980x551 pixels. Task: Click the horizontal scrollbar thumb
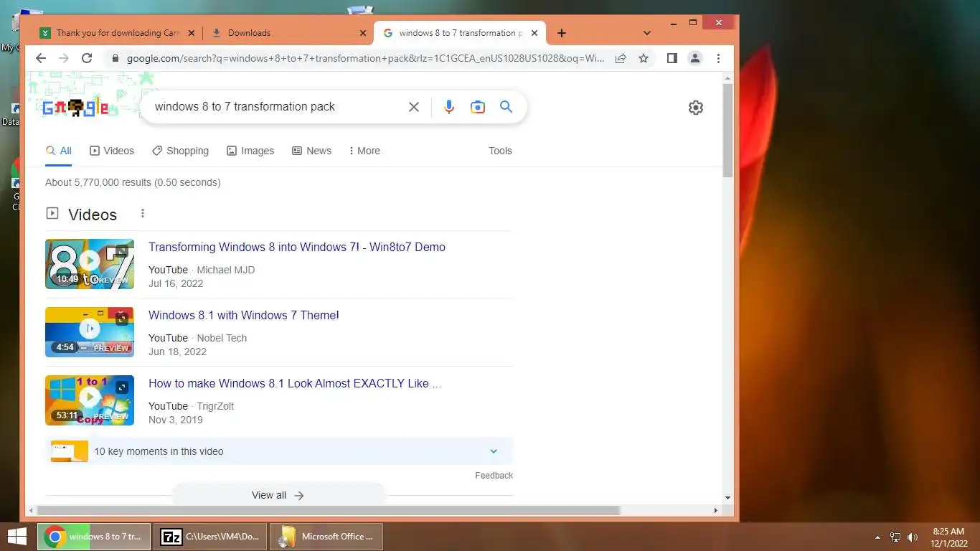[x=329, y=511]
